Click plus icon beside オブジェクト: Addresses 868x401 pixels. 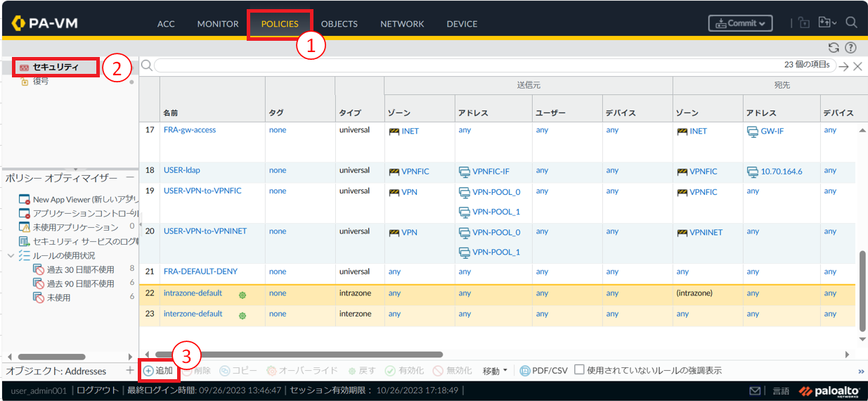[129, 370]
